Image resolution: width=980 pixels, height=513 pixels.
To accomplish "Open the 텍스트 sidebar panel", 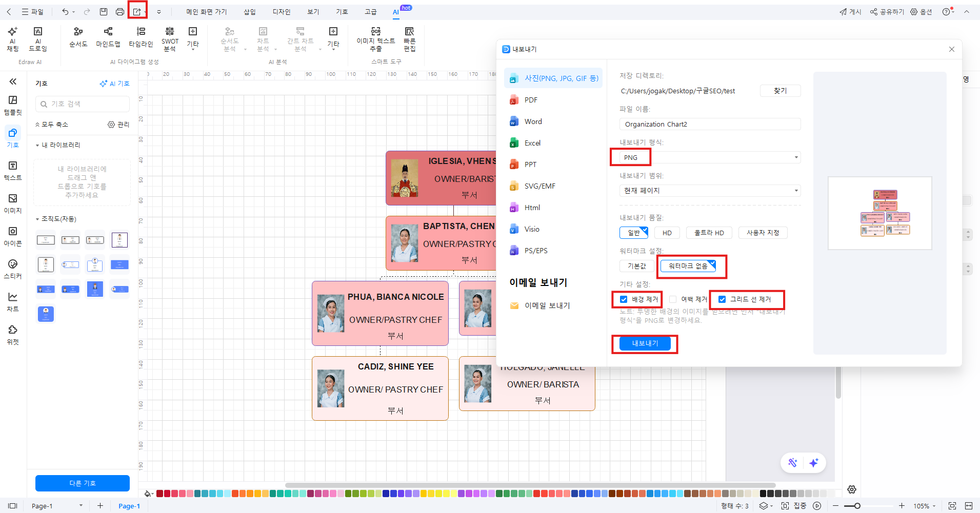I will point(13,171).
